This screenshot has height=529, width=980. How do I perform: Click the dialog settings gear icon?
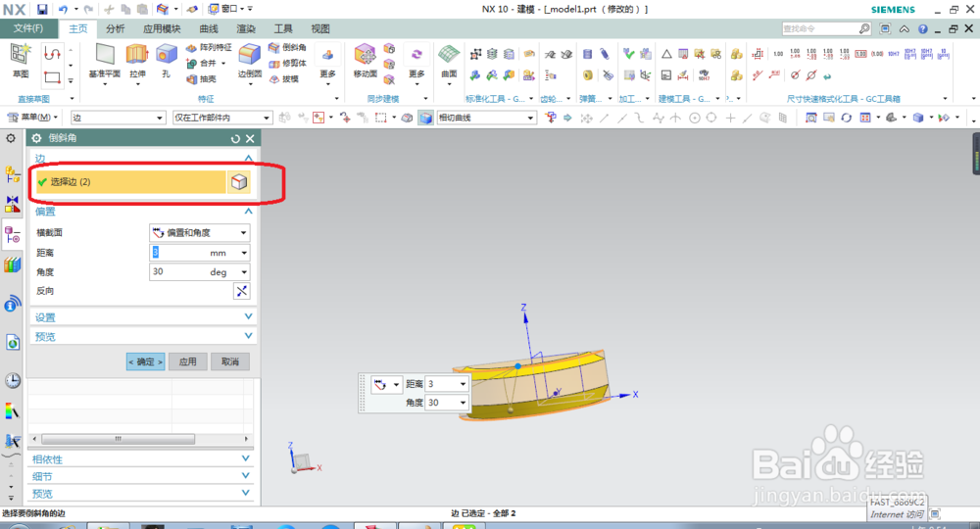pos(36,138)
